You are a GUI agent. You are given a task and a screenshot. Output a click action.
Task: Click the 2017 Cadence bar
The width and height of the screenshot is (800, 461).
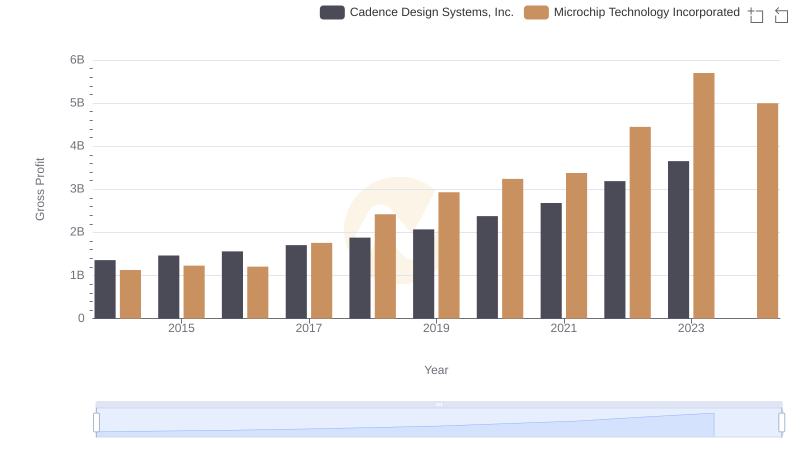point(296,281)
